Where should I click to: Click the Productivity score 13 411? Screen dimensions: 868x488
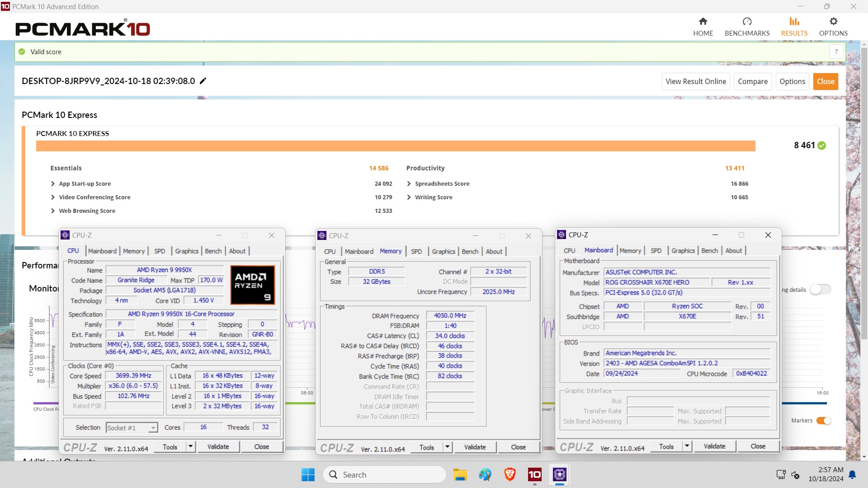(x=735, y=168)
